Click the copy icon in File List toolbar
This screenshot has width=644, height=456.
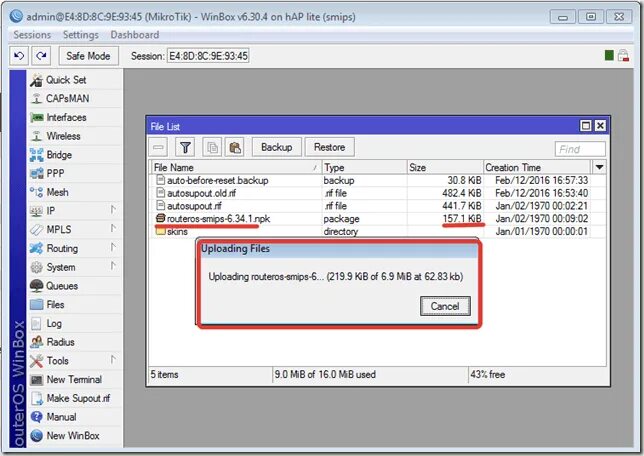coord(212,147)
